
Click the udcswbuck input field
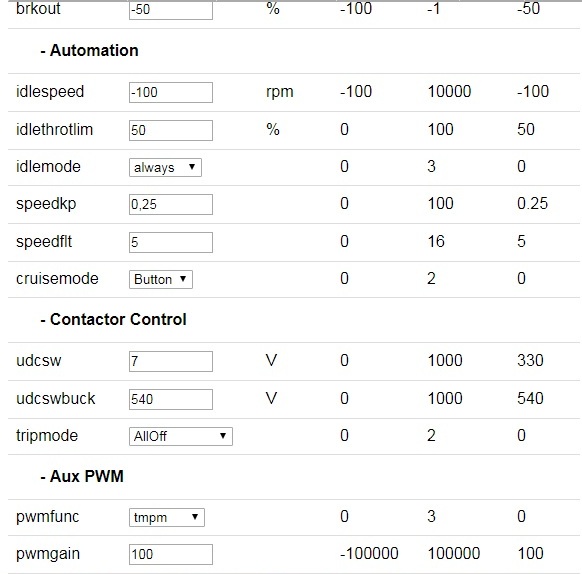click(171, 399)
